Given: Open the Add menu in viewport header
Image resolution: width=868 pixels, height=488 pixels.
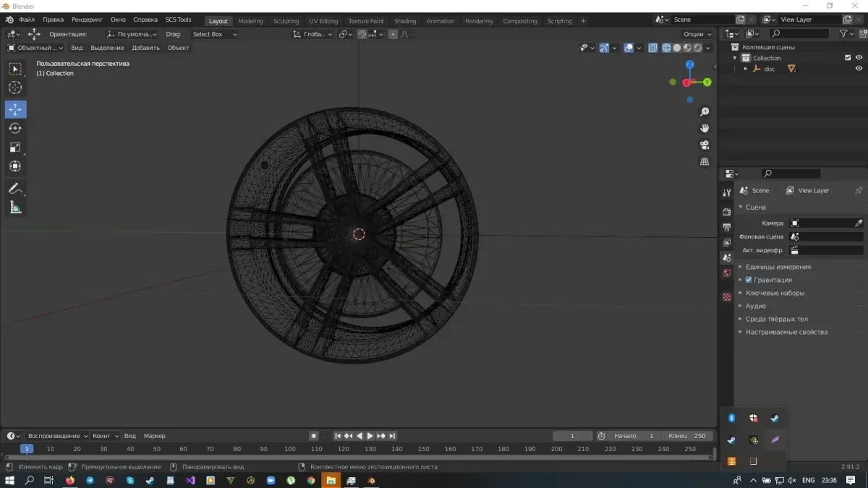Looking at the screenshot, I should point(145,48).
